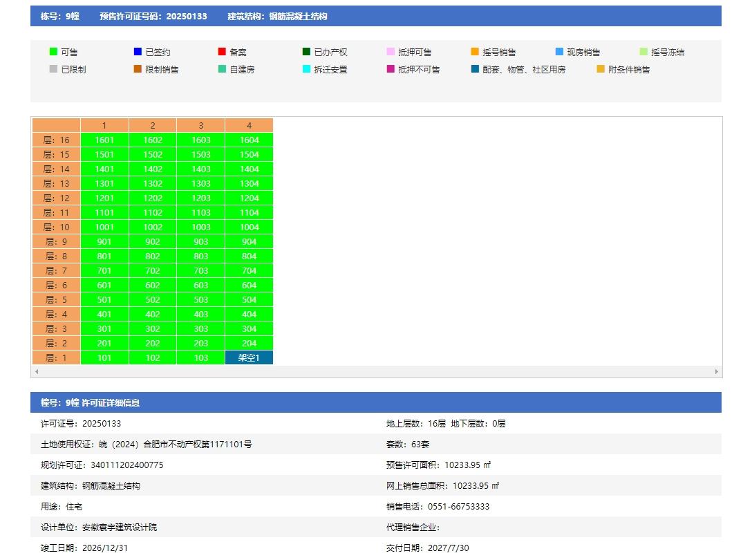
Task: Click the light green 摇号冻结 swatch
Action: pyautogui.click(x=643, y=51)
